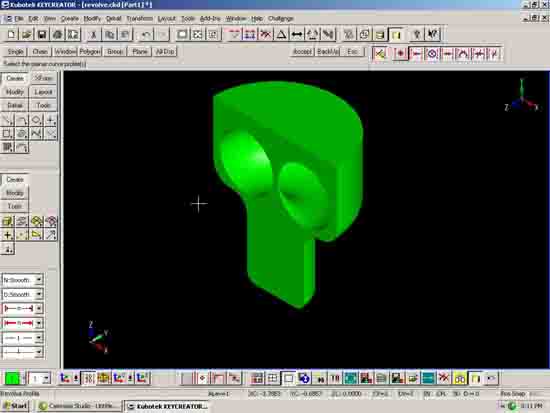
Task: Click the green color swatch
Action: pos(12,378)
